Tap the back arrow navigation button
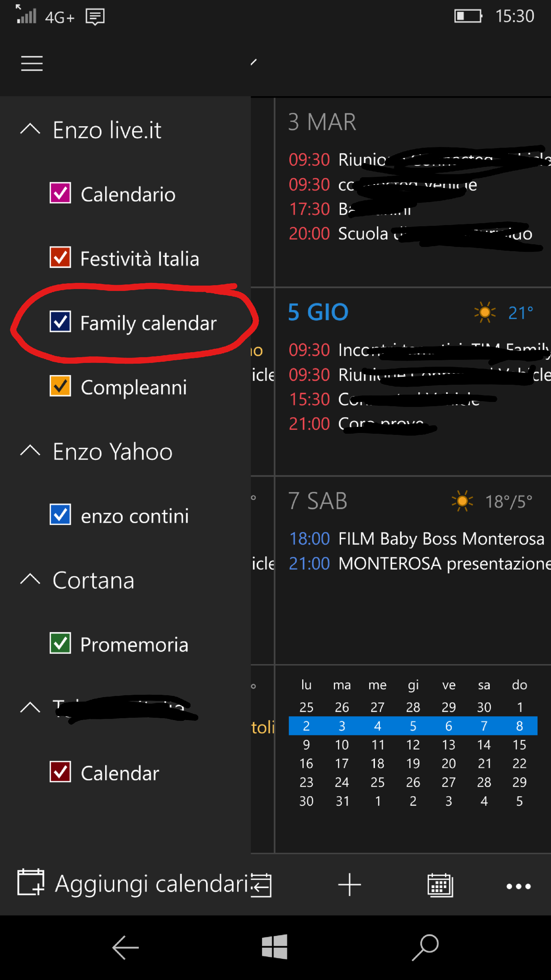The height and width of the screenshot is (980, 551). (125, 947)
